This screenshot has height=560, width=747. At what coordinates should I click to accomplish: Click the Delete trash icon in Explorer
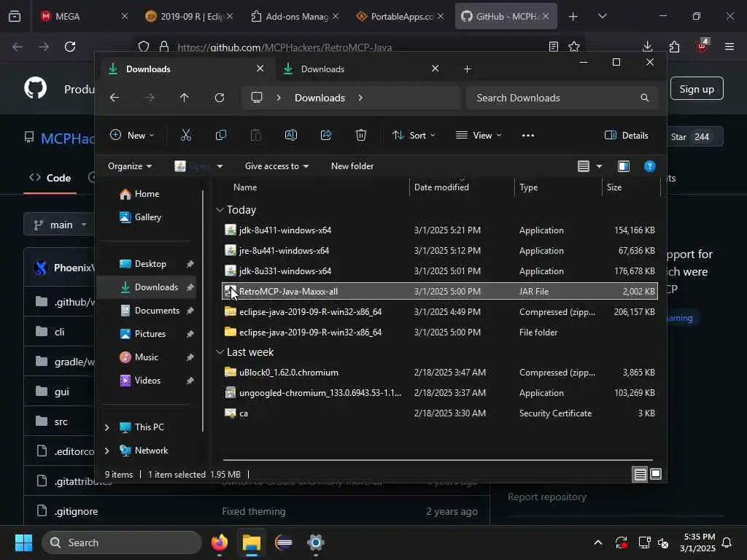click(361, 135)
